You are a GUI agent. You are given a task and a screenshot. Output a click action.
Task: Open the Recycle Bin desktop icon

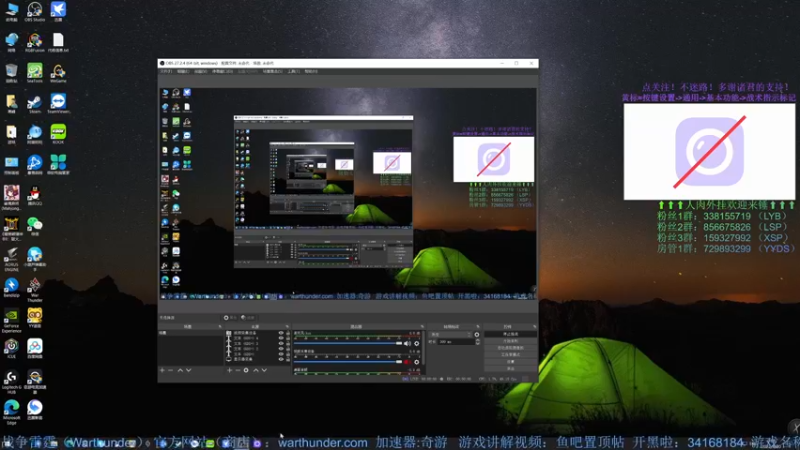click(11, 73)
